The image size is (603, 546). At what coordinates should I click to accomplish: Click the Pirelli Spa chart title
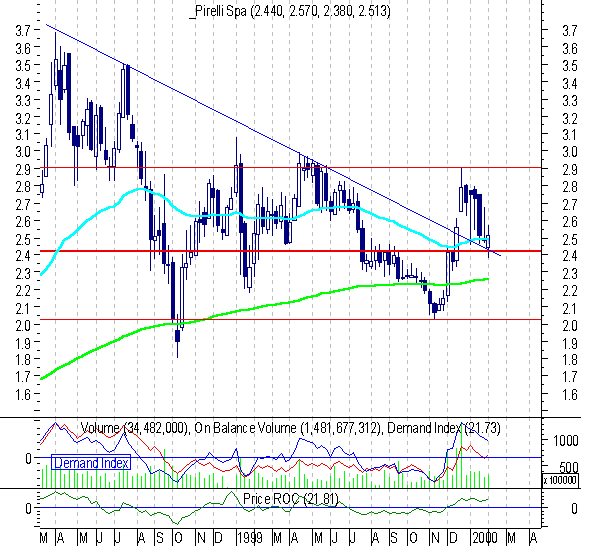click(x=290, y=10)
